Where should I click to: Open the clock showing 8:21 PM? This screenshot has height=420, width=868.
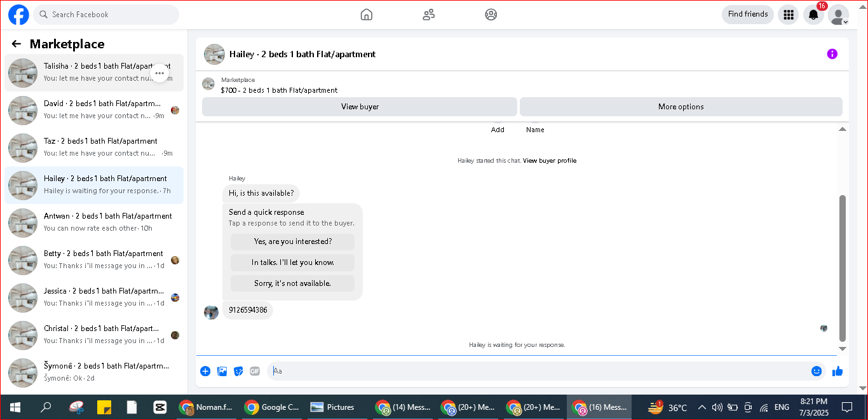813,407
